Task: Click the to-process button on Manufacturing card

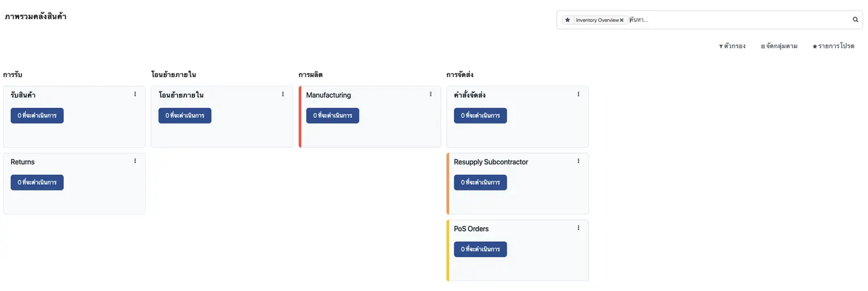Action: [332, 115]
